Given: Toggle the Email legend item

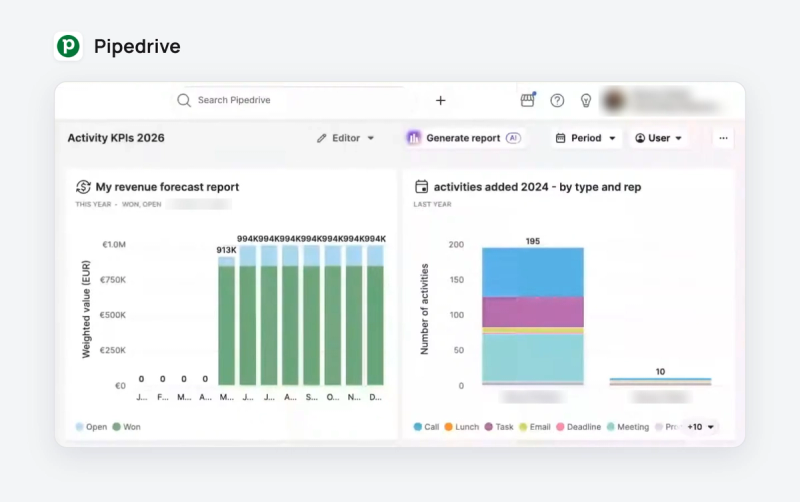Looking at the screenshot, I should pyautogui.click(x=535, y=427).
